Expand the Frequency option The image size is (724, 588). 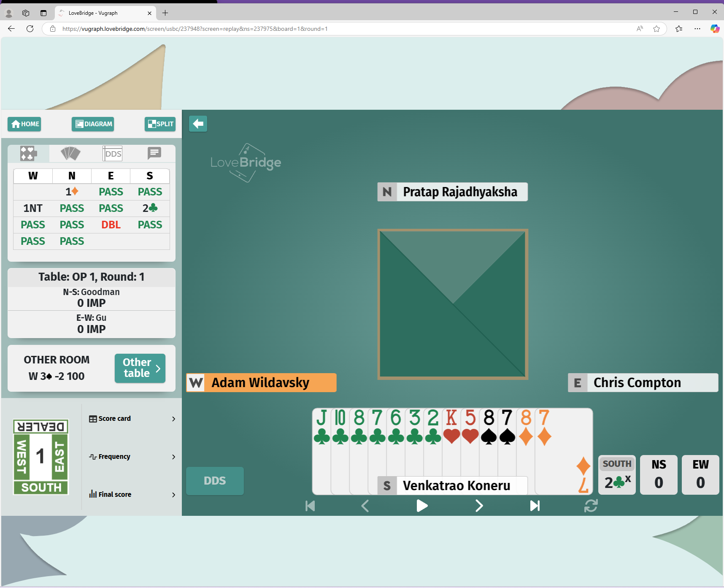tap(132, 457)
